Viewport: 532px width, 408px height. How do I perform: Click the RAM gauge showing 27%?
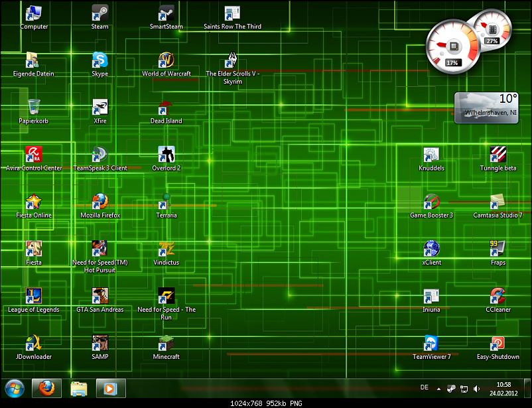pyautogui.click(x=492, y=30)
